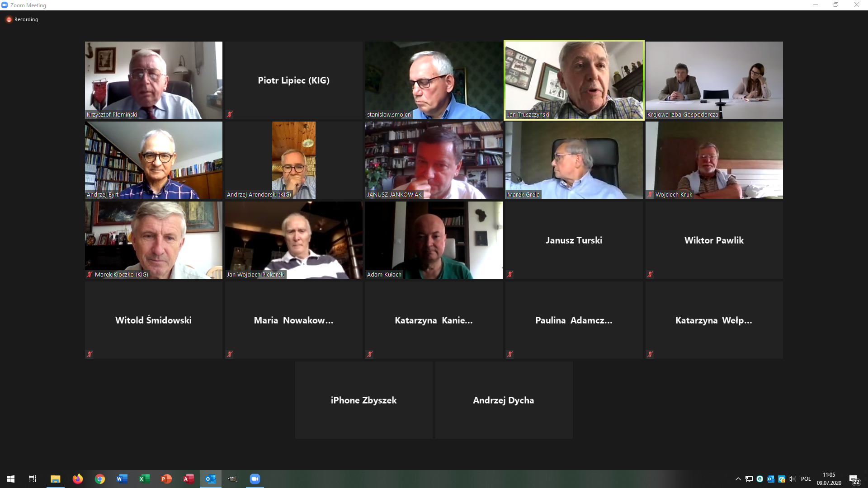Select Jan Truszczynski's highlighted video tile
868x488 pixels.
click(x=574, y=80)
